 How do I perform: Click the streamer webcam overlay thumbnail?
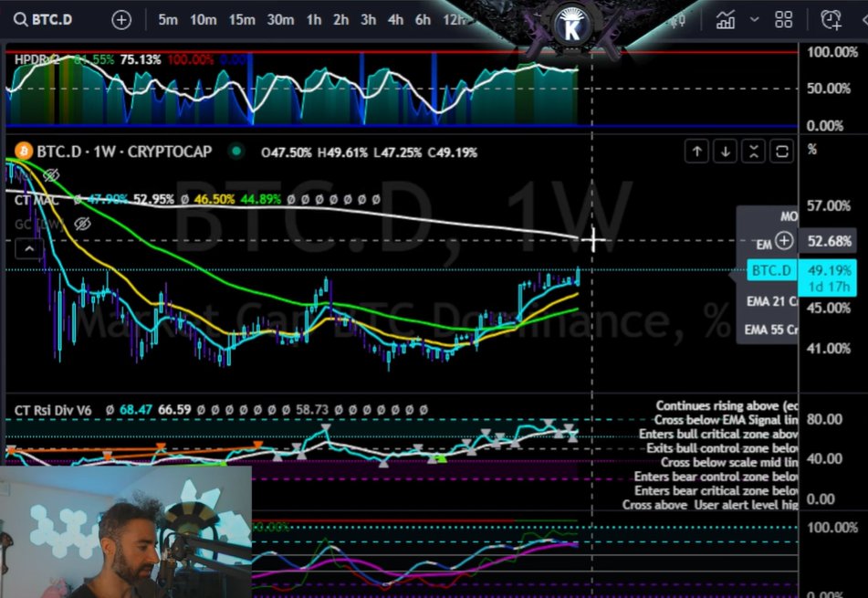[x=126, y=532]
